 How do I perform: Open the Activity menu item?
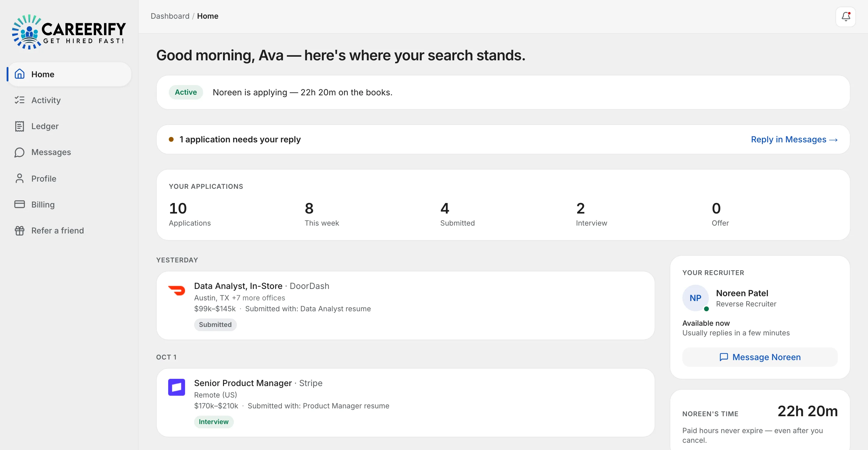69,100
